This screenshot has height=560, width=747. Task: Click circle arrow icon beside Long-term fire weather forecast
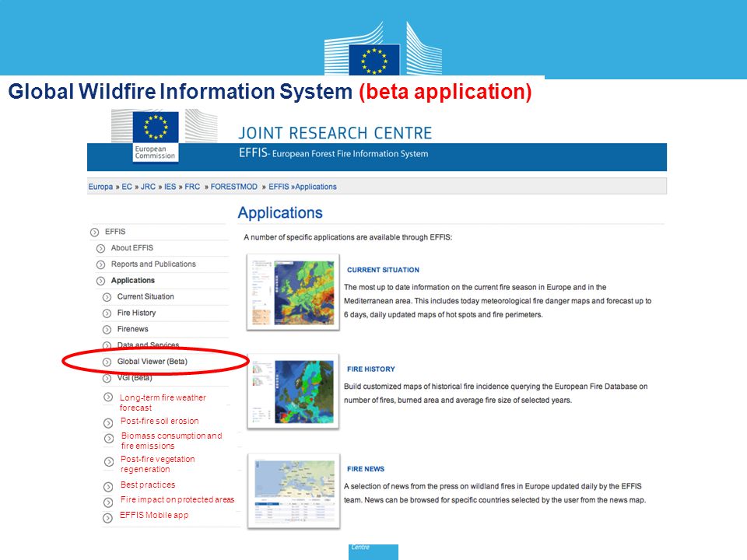point(108,397)
